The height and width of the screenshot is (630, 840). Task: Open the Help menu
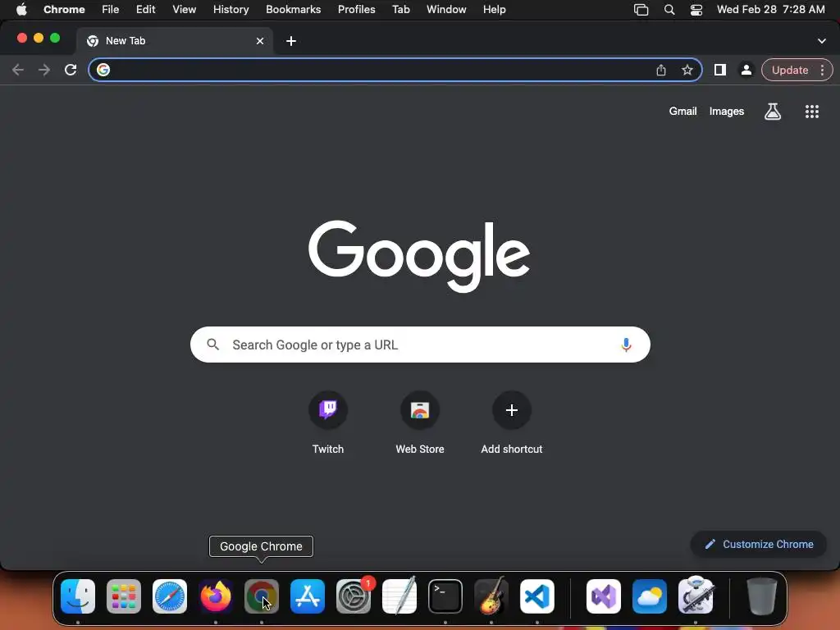[494, 9]
